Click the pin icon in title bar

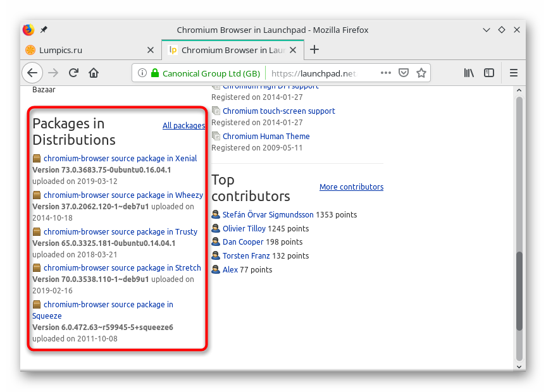point(44,30)
